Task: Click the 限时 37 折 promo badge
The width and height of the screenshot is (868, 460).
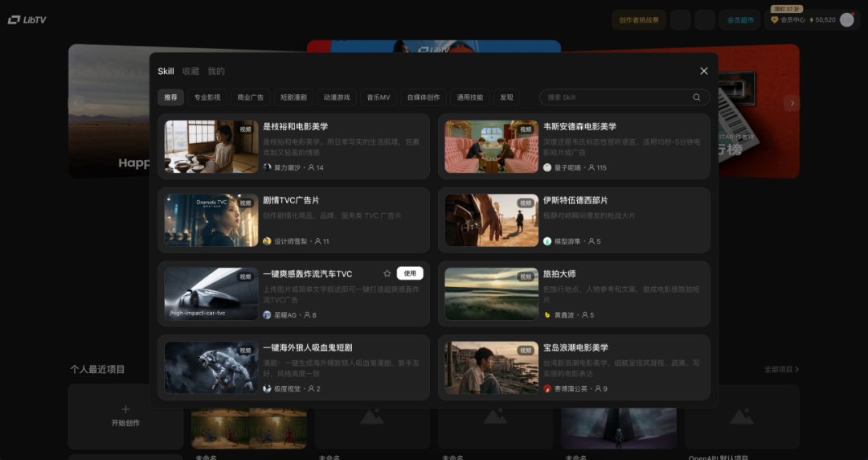Action: (787, 9)
